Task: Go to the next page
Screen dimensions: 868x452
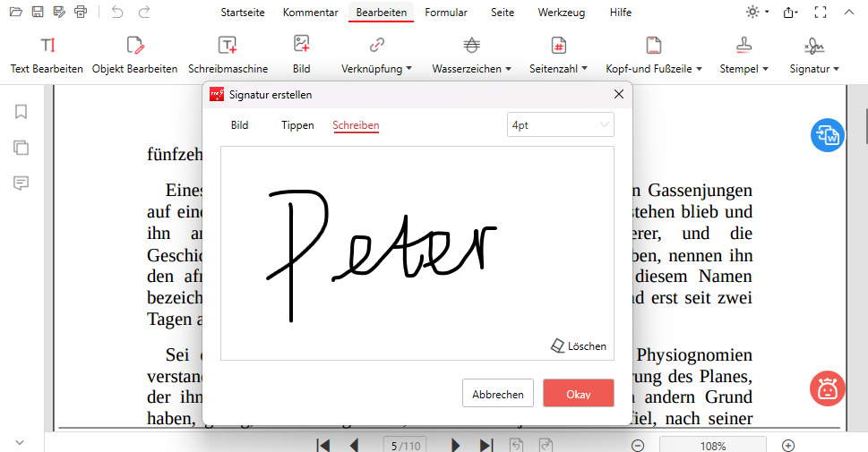Action: [x=456, y=446]
